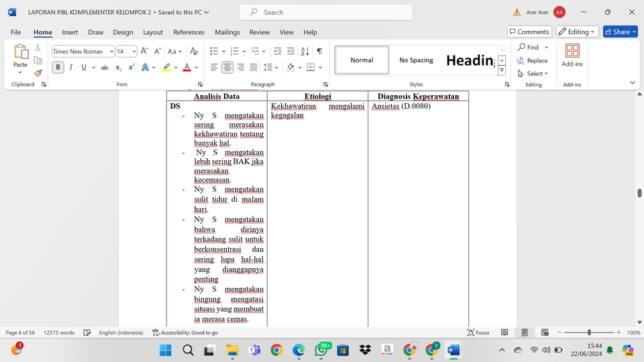Click the Share button
Screen dimensions: 644x362
[x=620, y=32]
